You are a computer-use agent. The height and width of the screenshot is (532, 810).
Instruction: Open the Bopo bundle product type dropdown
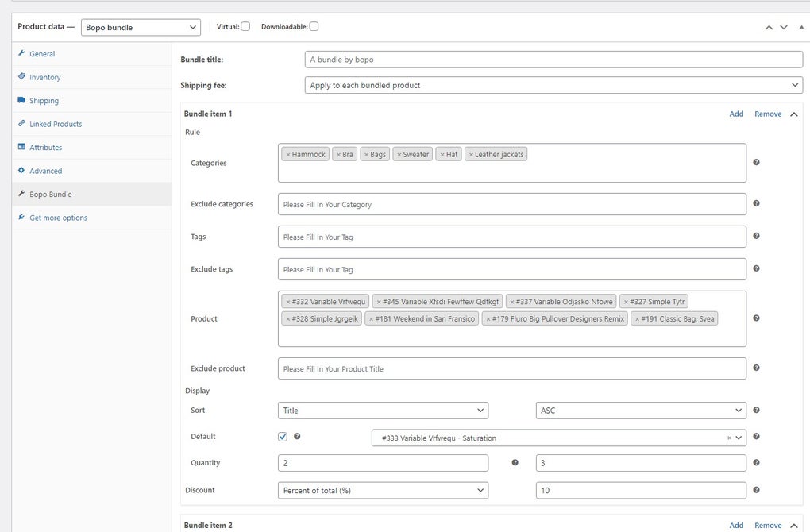tap(140, 27)
